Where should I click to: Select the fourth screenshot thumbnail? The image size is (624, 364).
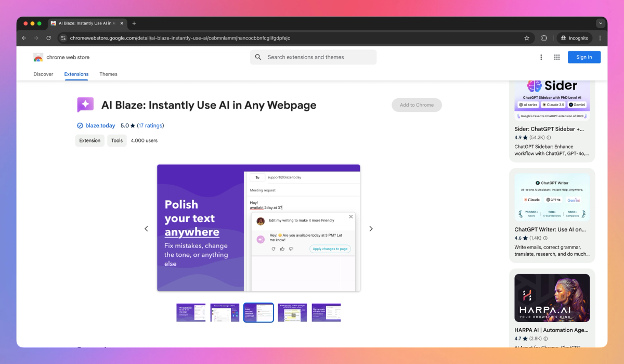point(292,313)
